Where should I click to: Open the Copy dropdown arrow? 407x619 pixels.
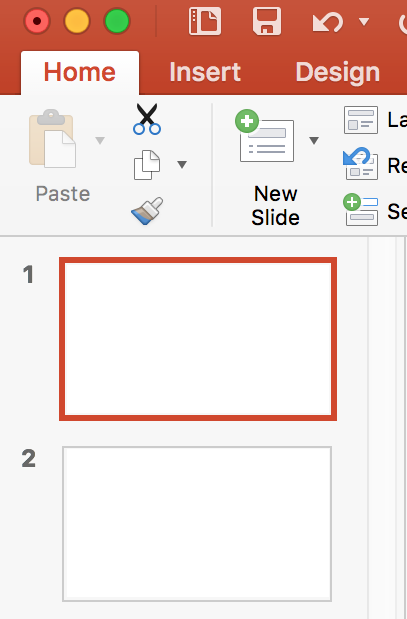point(182,165)
